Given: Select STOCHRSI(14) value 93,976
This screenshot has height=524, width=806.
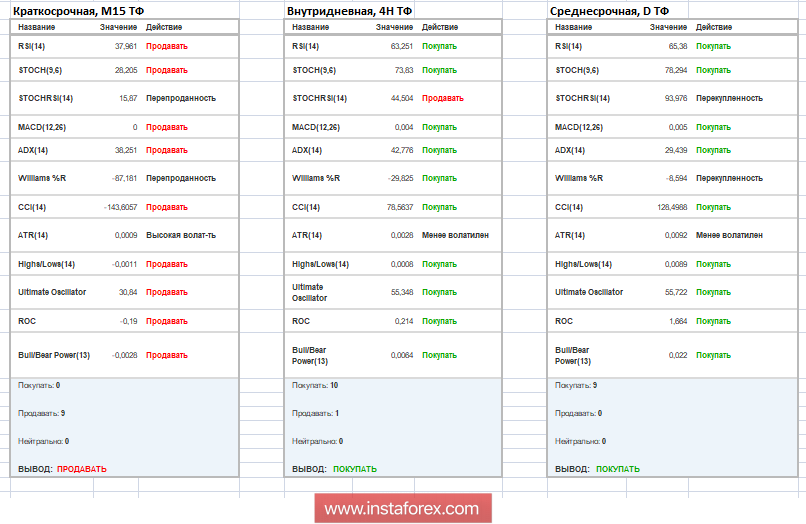Looking at the screenshot, I should (676, 98).
